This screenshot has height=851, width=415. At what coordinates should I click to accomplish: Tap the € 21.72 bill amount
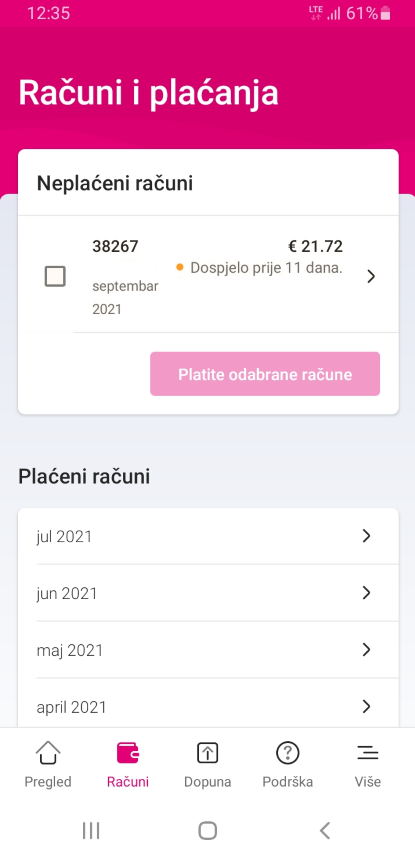[x=315, y=247]
